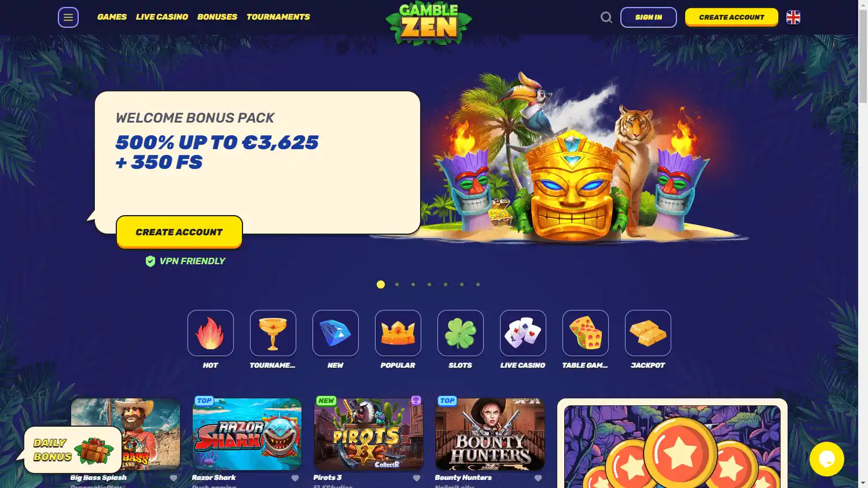Open the UK flag language selector
This screenshot has height=488, width=868.
(793, 17)
